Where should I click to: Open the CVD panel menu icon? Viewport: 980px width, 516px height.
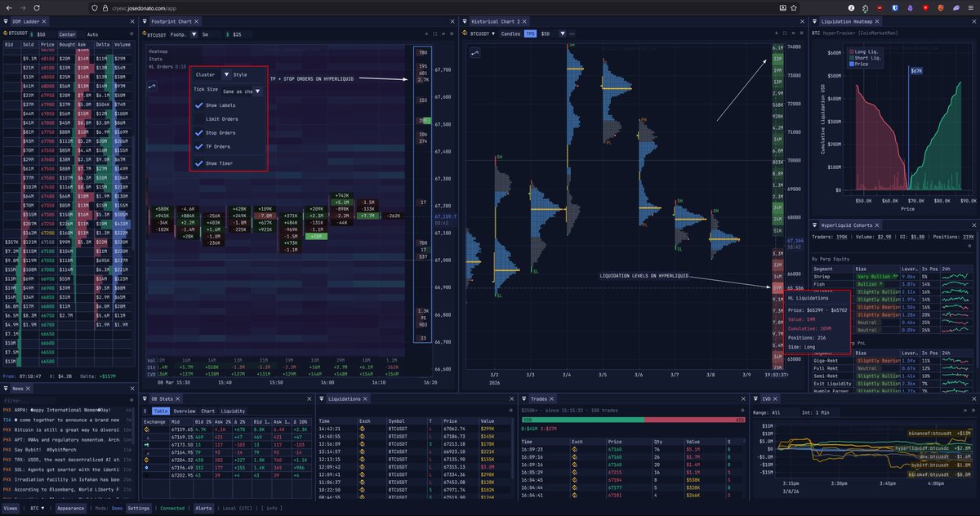[755, 398]
